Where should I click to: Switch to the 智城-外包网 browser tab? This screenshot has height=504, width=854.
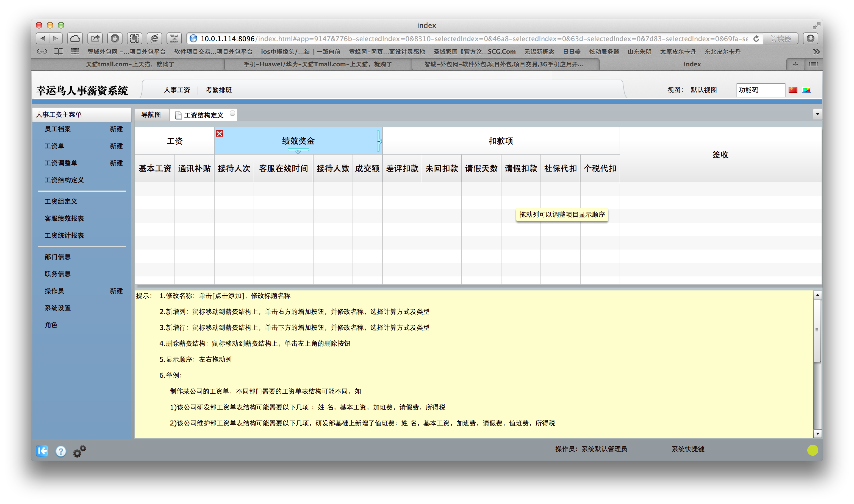tap(504, 64)
